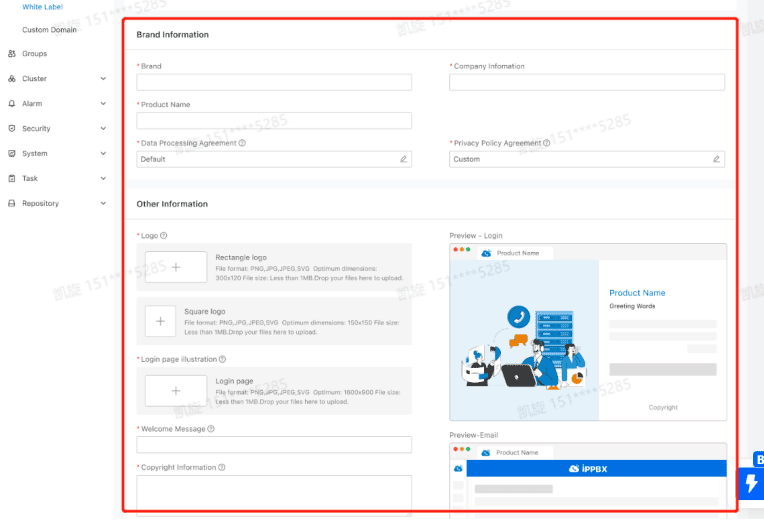Click the Copyright text in login preview

coord(663,407)
